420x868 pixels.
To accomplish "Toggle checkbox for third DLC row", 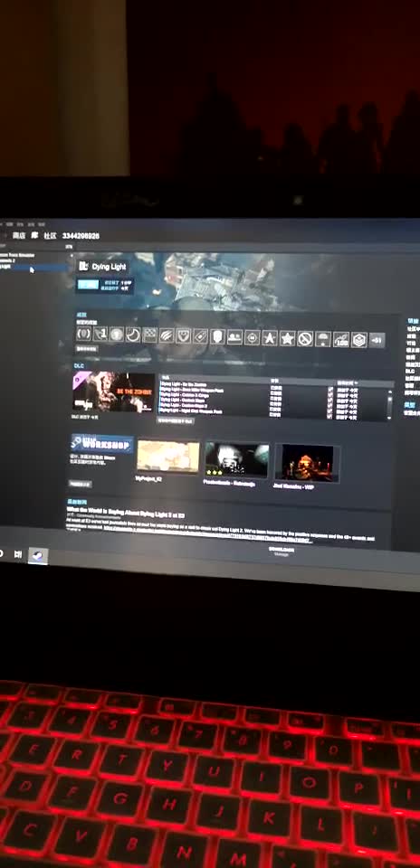I will (330, 400).
